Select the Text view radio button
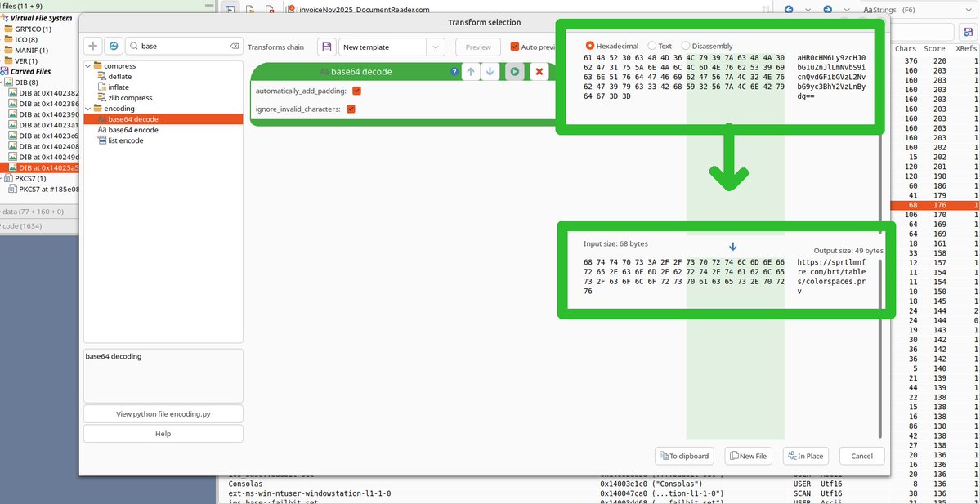This screenshot has width=980, height=504. click(x=652, y=46)
